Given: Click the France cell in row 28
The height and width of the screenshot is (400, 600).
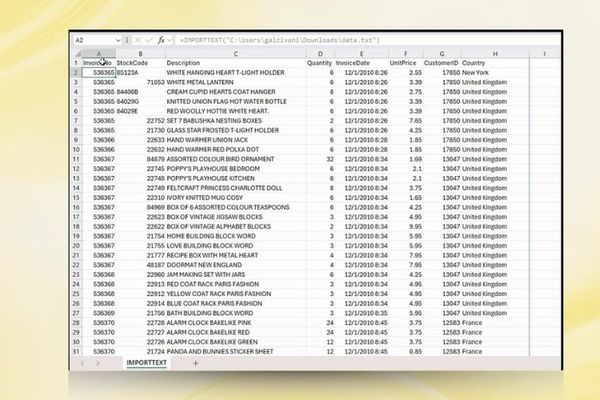Looking at the screenshot, I should point(495,323).
